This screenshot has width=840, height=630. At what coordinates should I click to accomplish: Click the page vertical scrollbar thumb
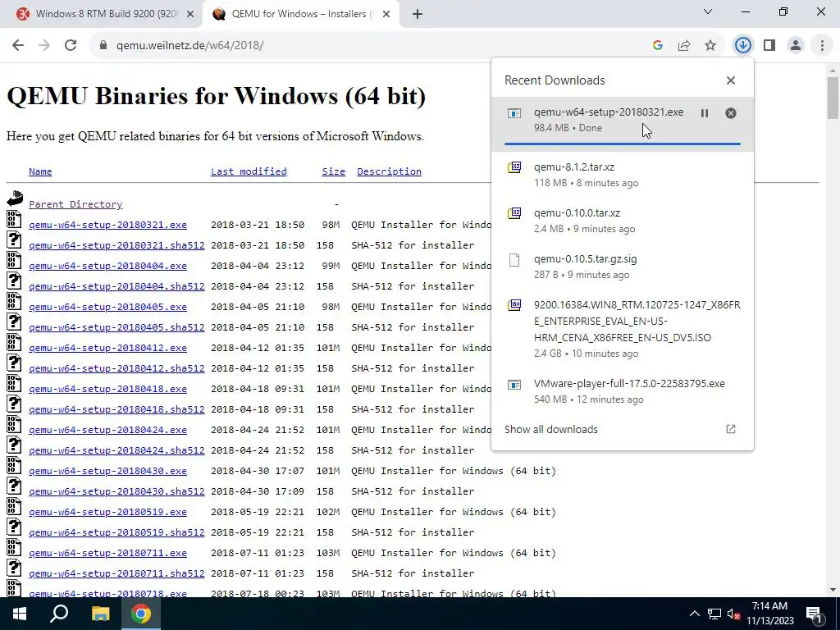(x=833, y=98)
